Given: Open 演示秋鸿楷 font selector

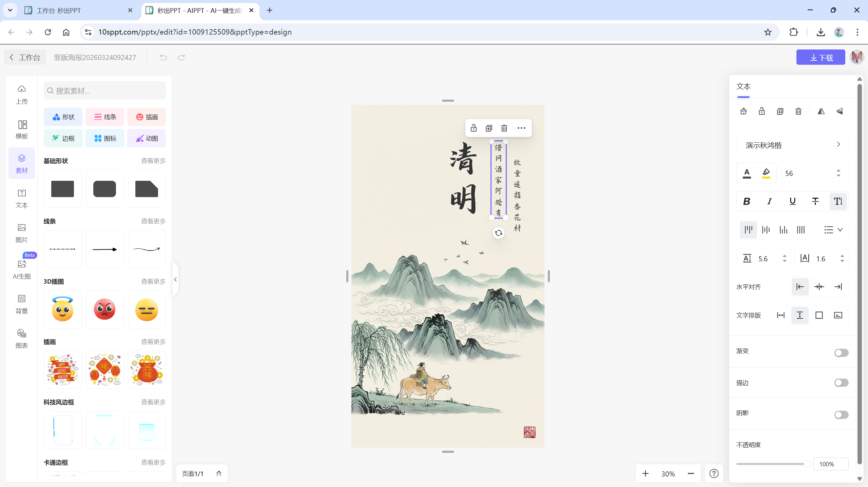Looking at the screenshot, I should pos(792,145).
